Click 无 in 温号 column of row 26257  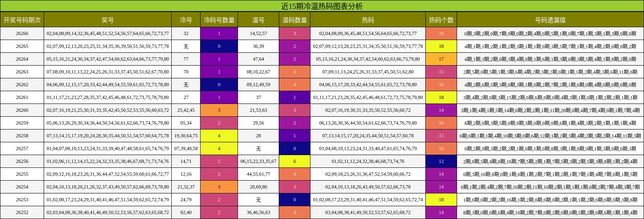(x=259, y=148)
